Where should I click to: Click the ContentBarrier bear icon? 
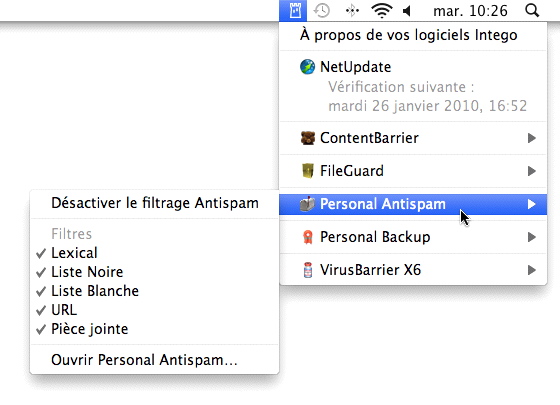(x=308, y=138)
